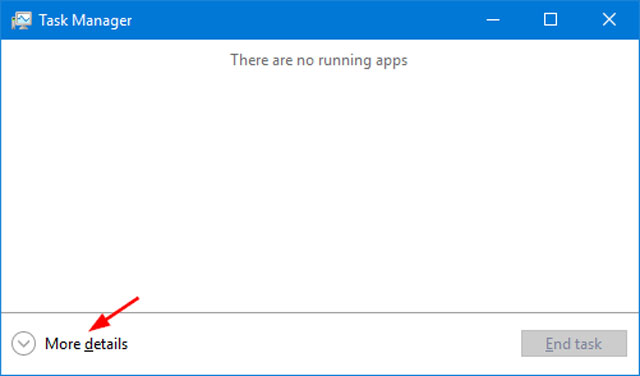The height and width of the screenshot is (376, 640).
Task: Minimize the Task Manager window
Action: [x=493, y=20]
